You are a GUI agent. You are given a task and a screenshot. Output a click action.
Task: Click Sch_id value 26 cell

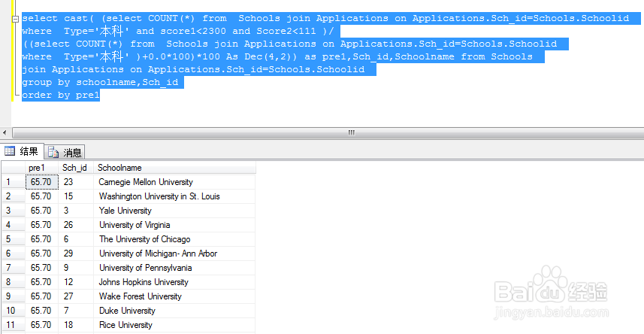76,225
